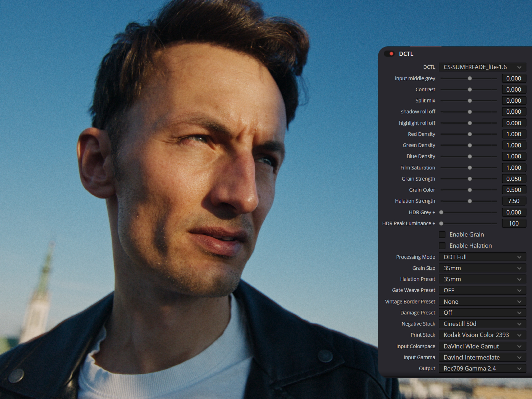The image size is (532, 399).
Task: Open Input Colorspace dropdown
Action: 482,346
